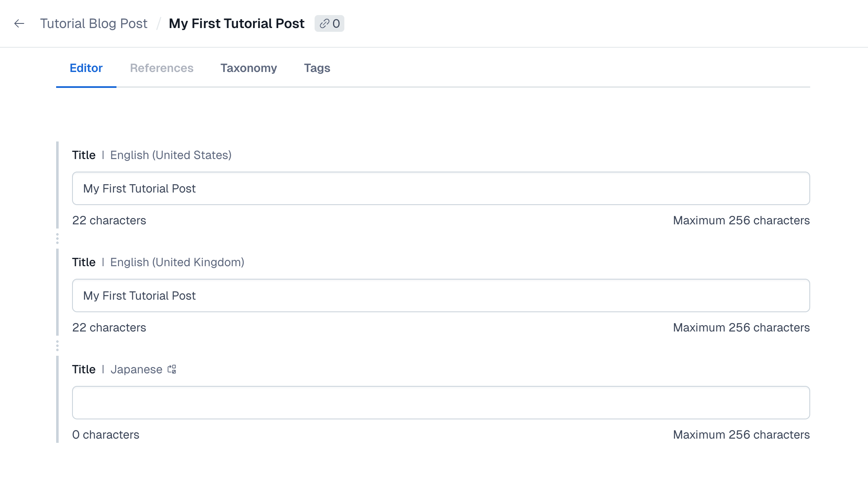Click the Japanese locale label
The image size is (868, 483).
[136, 370]
